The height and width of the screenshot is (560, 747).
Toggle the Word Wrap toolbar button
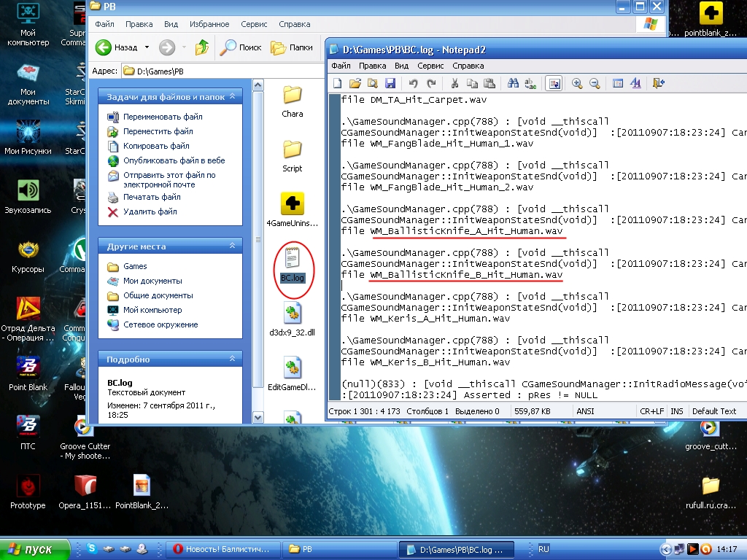click(x=554, y=84)
